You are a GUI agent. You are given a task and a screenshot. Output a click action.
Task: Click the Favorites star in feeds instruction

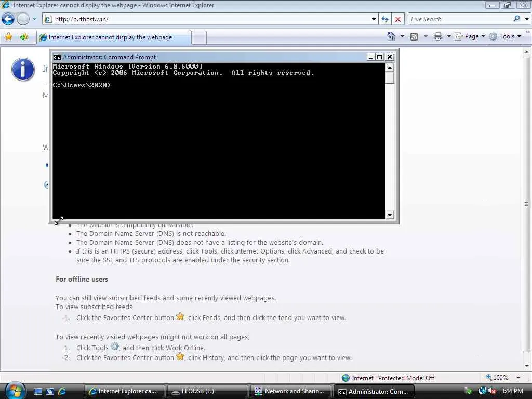180,316
